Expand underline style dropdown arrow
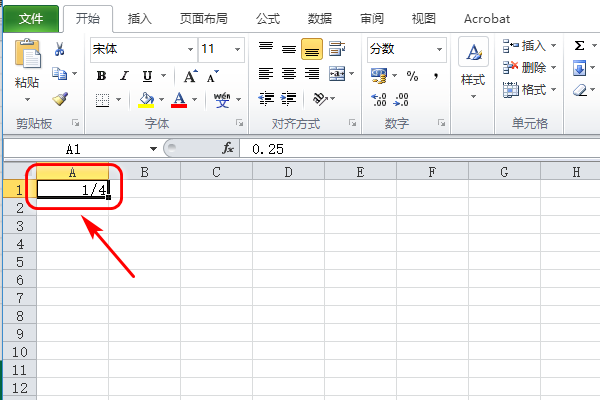The width and height of the screenshot is (600, 400). coord(163,75)
